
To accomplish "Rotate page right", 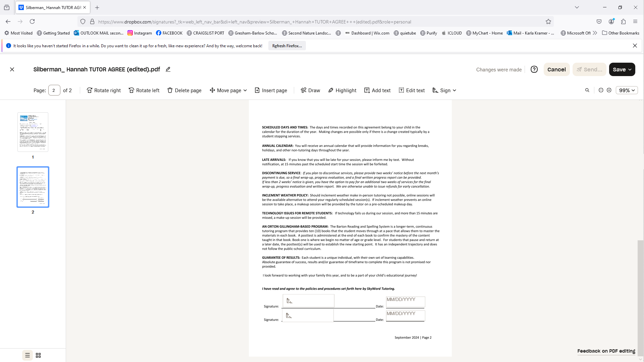I will (x=104, y=90).
